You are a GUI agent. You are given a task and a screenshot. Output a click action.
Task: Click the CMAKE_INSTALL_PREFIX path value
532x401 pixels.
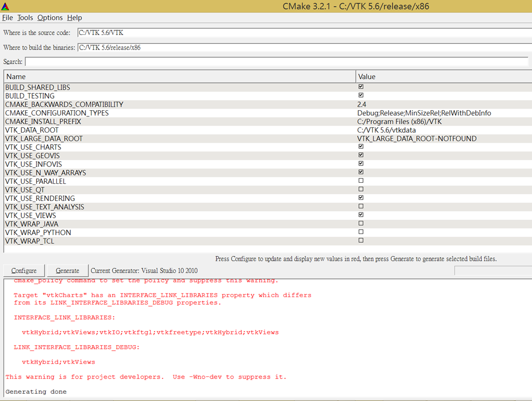tap(400, 122)
